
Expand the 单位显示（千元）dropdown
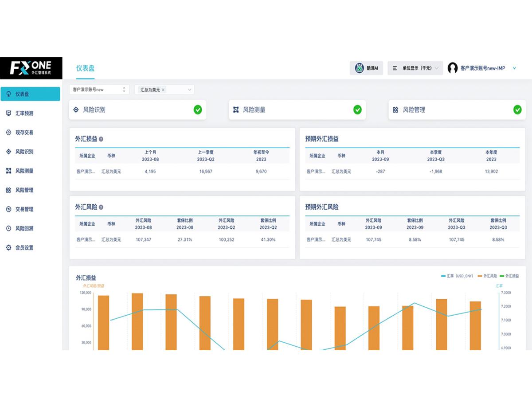coord(415,68)
